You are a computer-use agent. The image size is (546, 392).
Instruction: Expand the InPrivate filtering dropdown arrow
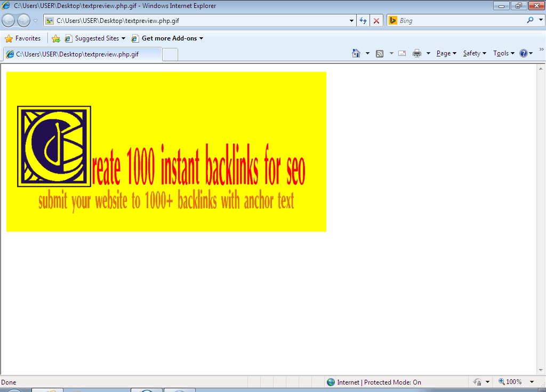[x=487, y=382]
